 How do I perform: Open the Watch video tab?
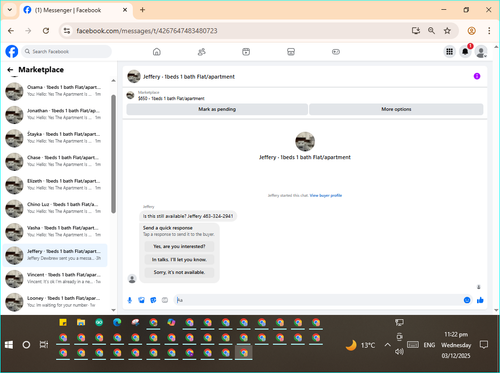(x=246, y=52)
